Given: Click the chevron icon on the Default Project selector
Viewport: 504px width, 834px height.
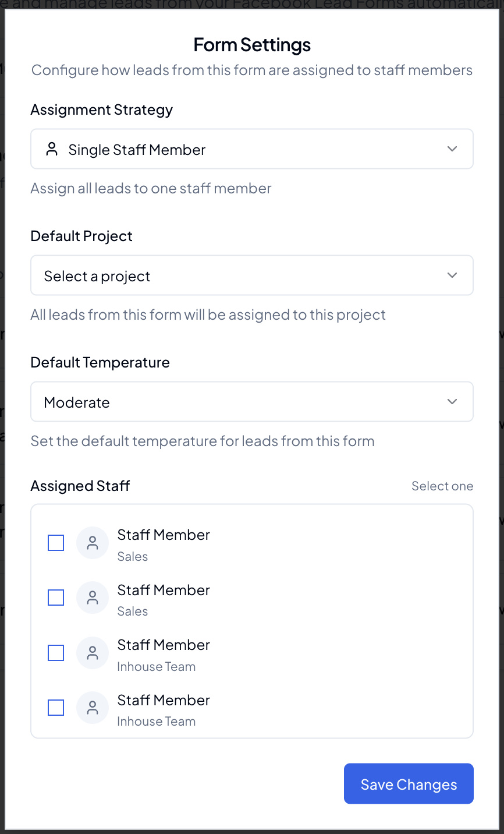Looking at the screenshot, I should click(x=452, y=275).
